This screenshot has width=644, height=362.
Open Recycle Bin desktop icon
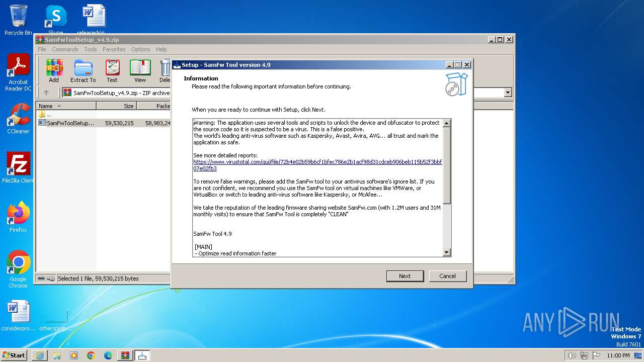(18, 20)
